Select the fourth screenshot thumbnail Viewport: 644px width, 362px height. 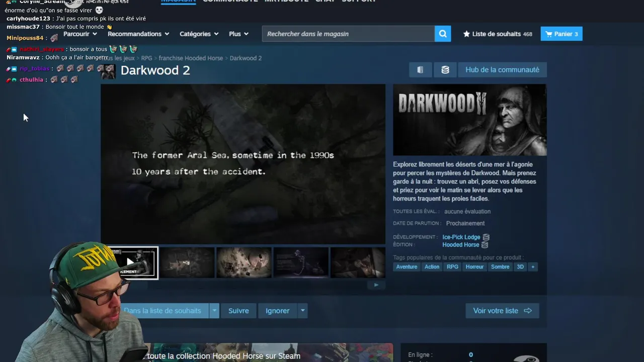(301, 262)
